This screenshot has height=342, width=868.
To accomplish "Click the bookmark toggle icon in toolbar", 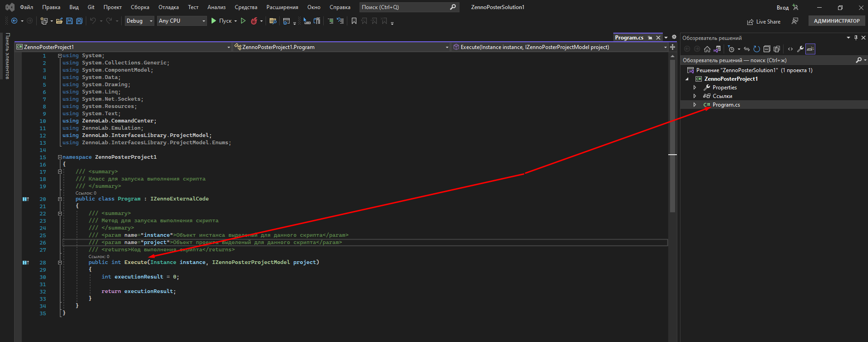I will coord(354,21).
